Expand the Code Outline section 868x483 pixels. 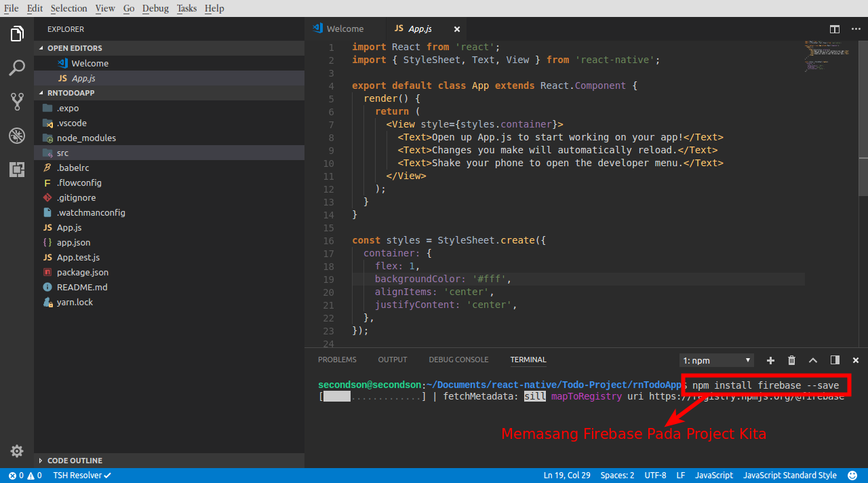[170, 461]
